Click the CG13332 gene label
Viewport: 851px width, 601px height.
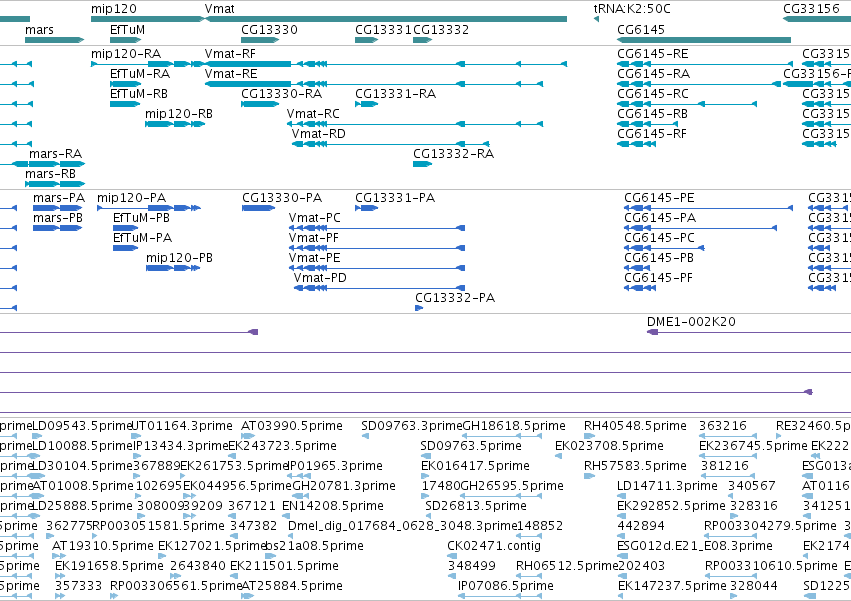[441, 29]
